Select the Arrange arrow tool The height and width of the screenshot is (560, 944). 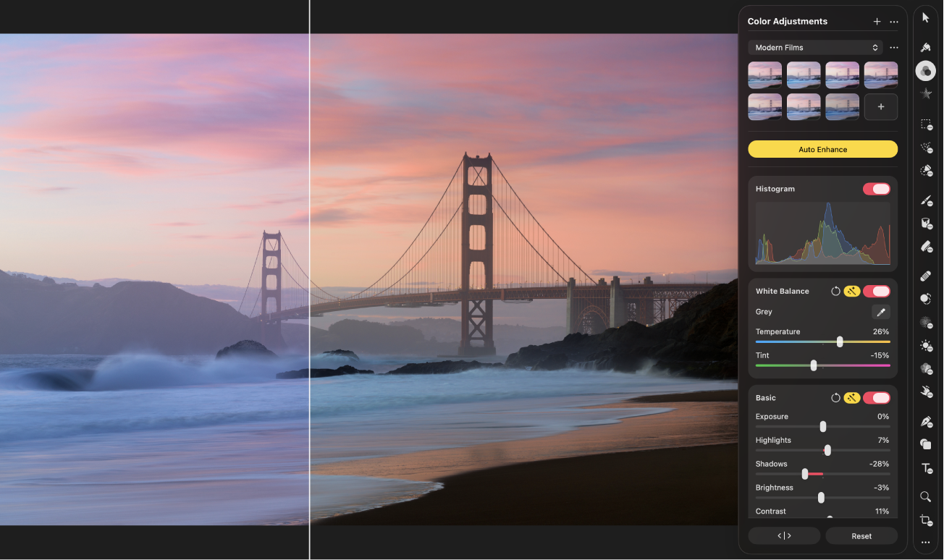[x=926, y=16]
